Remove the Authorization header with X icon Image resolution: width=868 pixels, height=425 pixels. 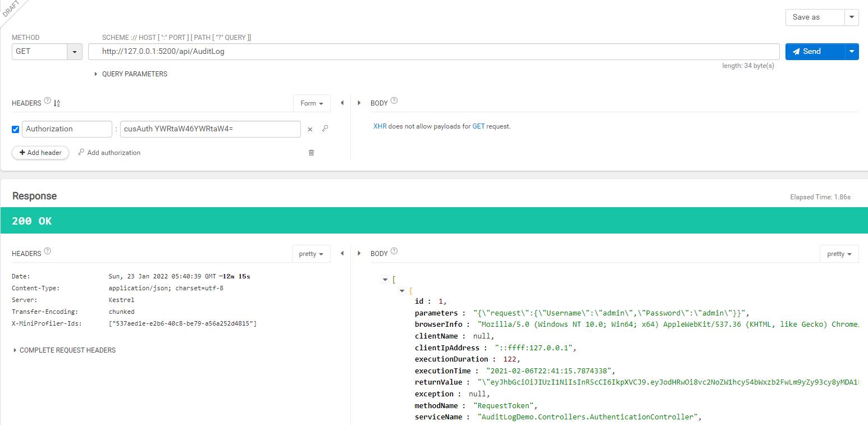310,129
